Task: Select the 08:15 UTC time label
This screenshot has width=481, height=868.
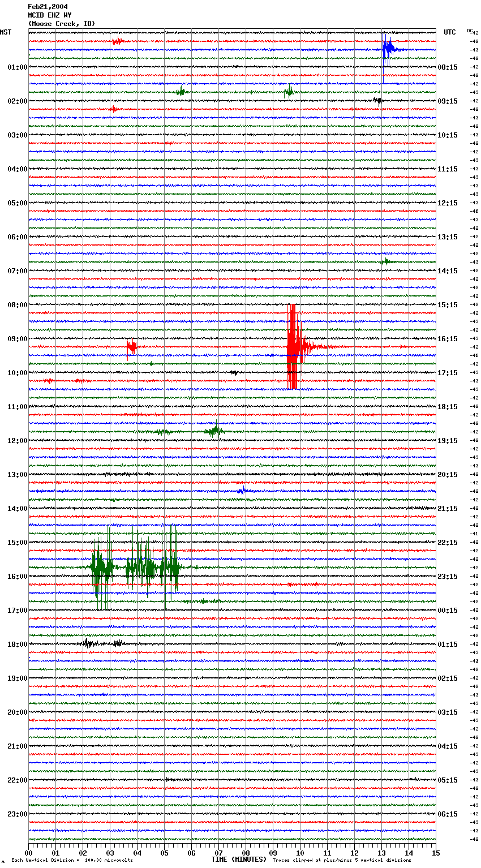Action: point(448,67)
